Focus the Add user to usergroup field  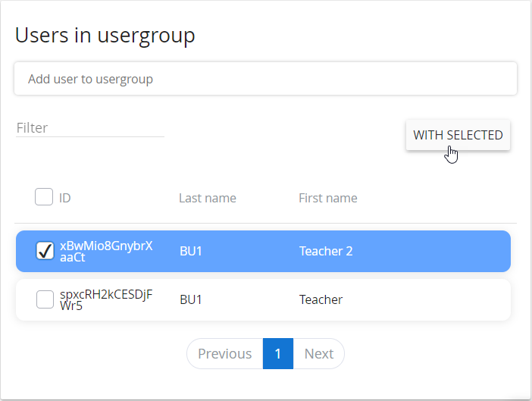[x=265, y=79]
